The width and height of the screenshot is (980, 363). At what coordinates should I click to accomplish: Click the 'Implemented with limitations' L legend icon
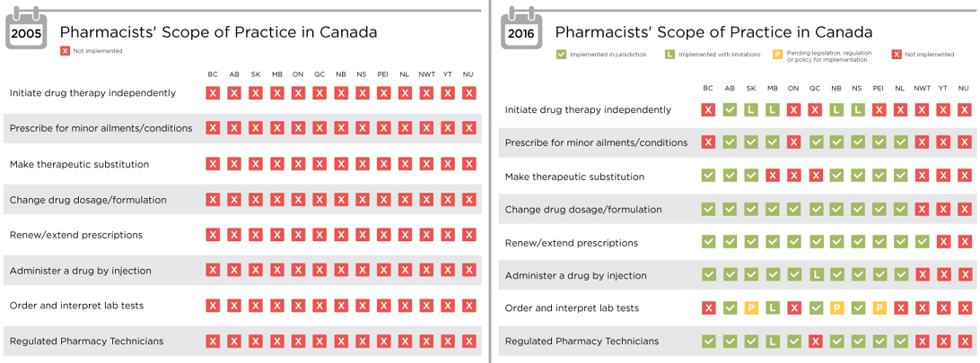tap(669, 55)
